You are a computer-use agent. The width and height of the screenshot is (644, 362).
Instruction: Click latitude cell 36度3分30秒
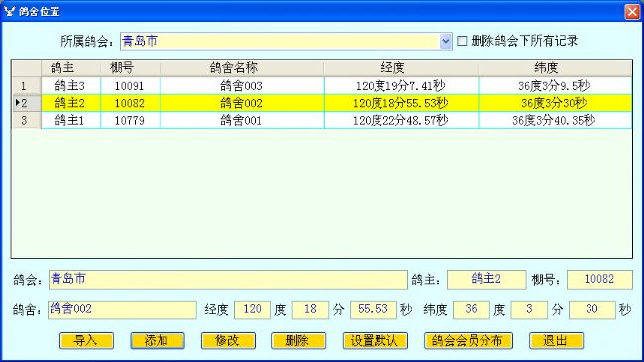click(x=555, y=103)
